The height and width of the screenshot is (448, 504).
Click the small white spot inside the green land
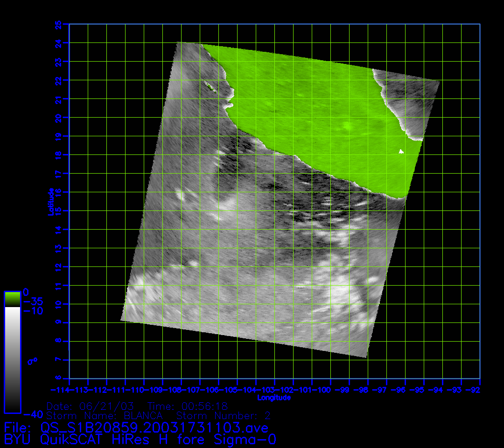(401, 151)
